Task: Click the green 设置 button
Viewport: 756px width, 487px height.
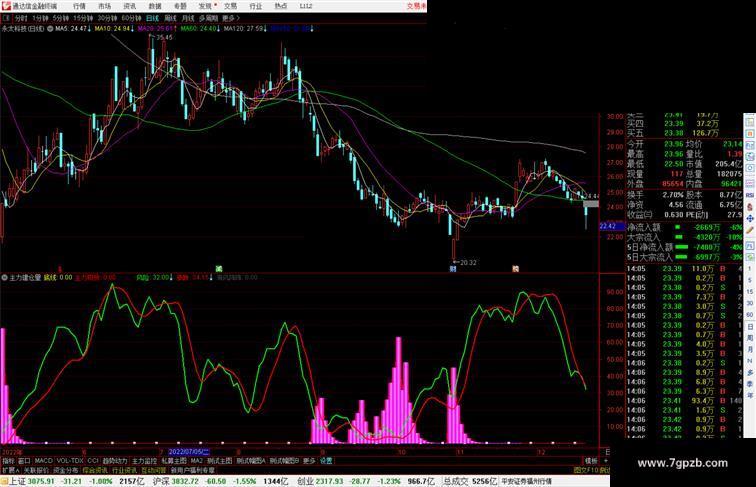Action: coord(326,461)
